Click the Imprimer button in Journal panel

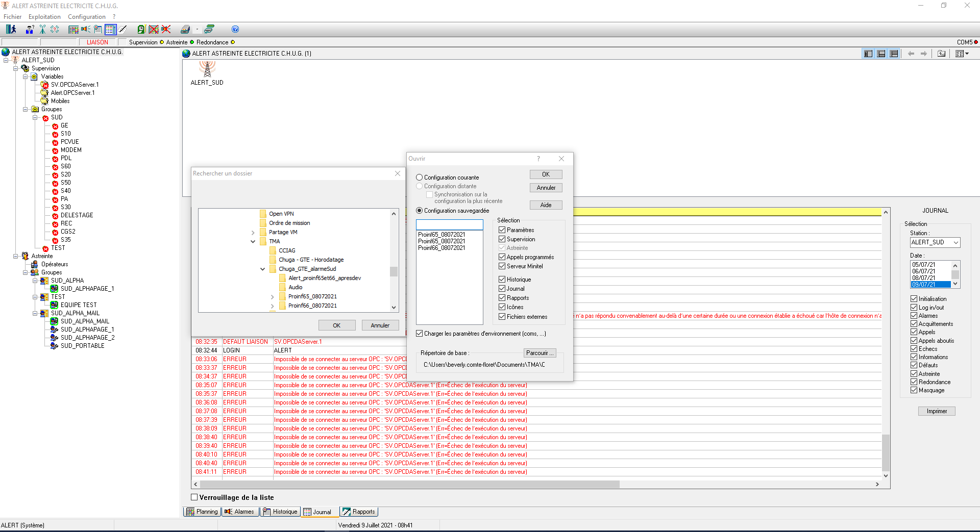tap(936, 411)
